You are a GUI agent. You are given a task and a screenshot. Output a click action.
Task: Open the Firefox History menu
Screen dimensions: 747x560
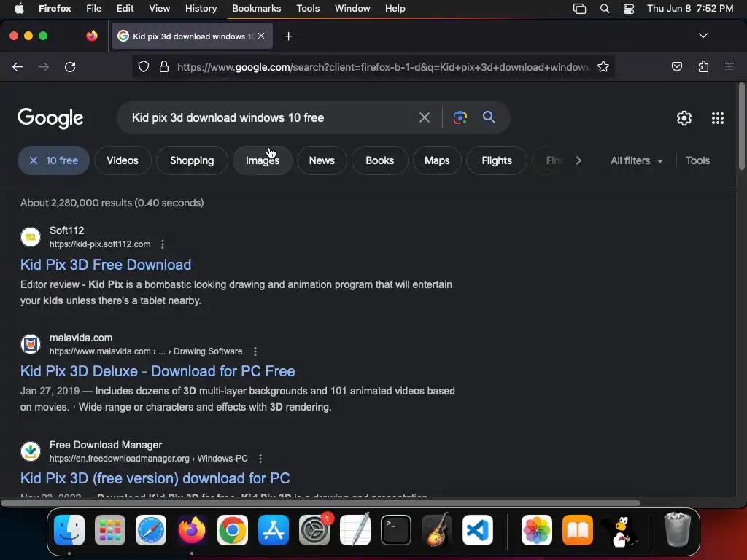point(201,9)
